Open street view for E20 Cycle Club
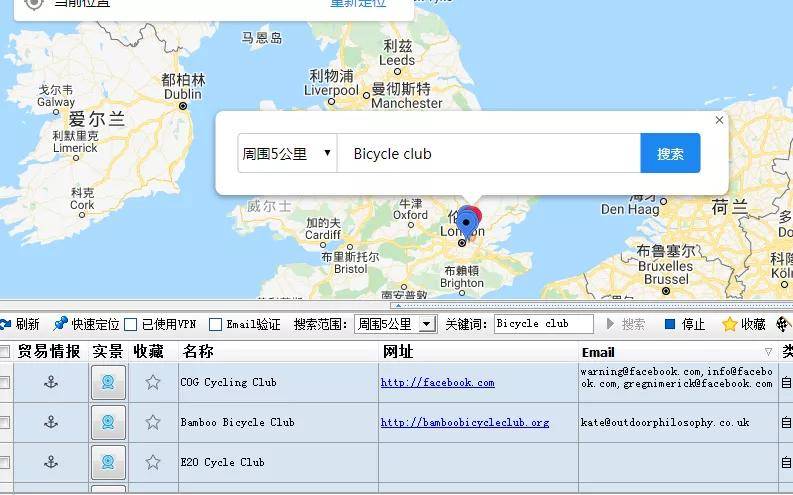The width and height of the screenshot is (793, 495). (108, 462)
